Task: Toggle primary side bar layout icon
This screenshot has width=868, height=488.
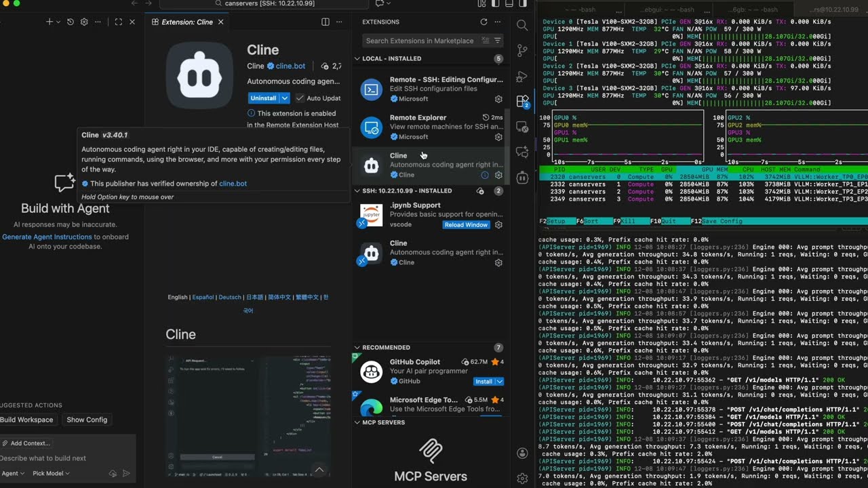Action: [496, 3]
